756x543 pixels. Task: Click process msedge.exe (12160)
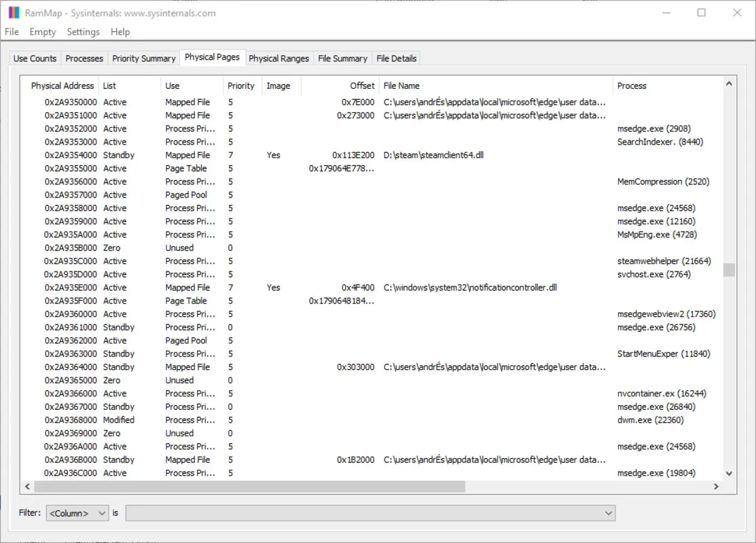coord(656,222)
